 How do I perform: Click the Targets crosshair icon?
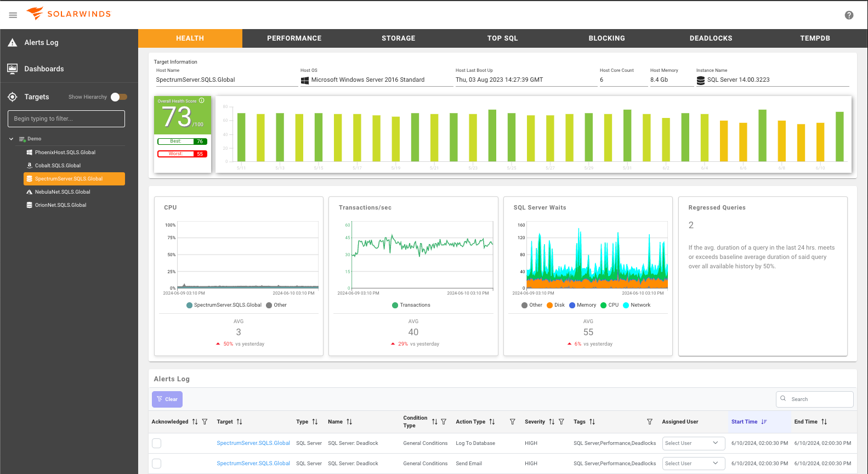[13, 97]
